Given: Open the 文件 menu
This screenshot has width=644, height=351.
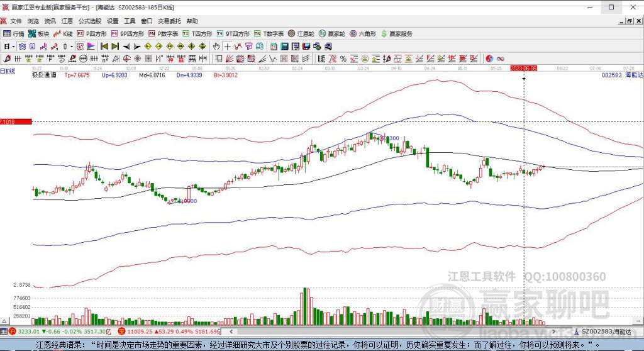Looking at the screenshot, I should coord(16,21).
